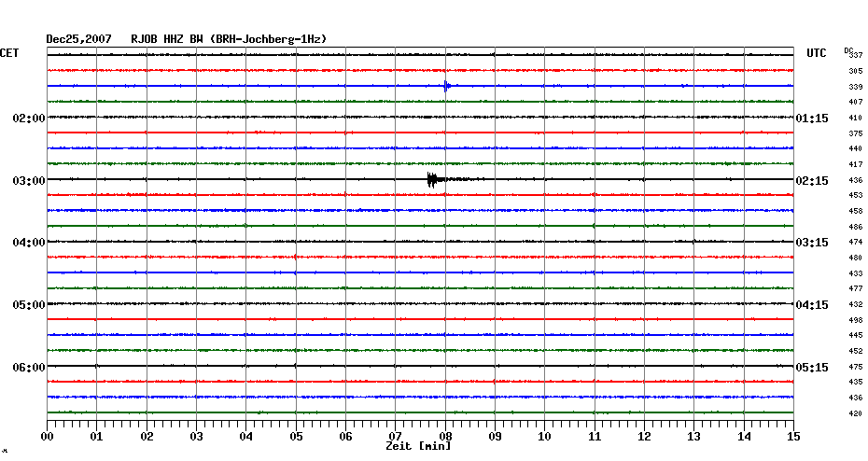Select DC offset value 433
Screen dimensions: 868x461
coord(856,273)
